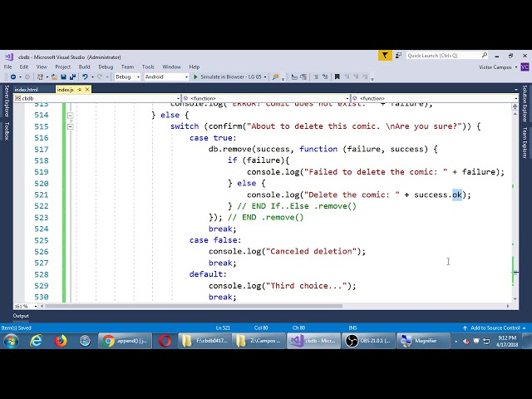Open the Opera browser taskbar icon
The width and height of the screenshot is (532, 399).
pyautogui.click(x=165, y=341)
